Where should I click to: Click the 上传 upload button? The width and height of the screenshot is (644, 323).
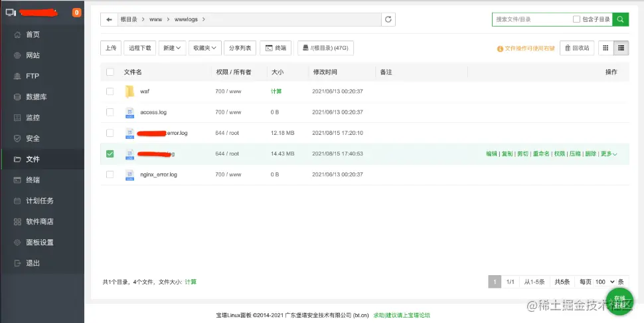click(111, 48)
